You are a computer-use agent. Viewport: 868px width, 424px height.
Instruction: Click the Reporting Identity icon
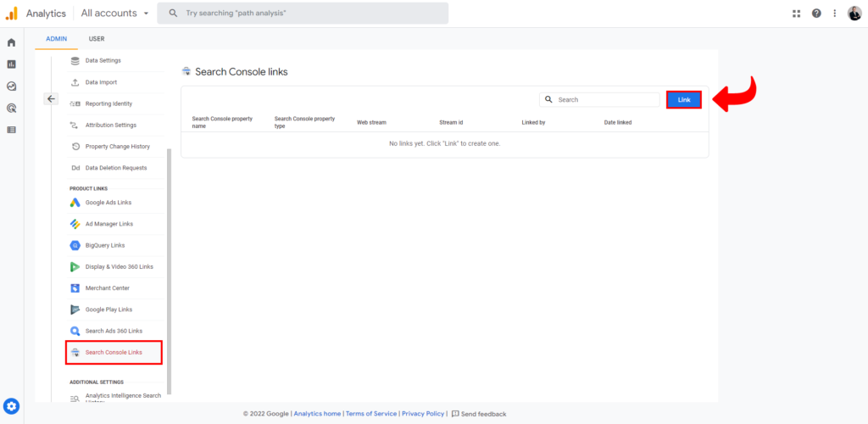coord(75,103)
